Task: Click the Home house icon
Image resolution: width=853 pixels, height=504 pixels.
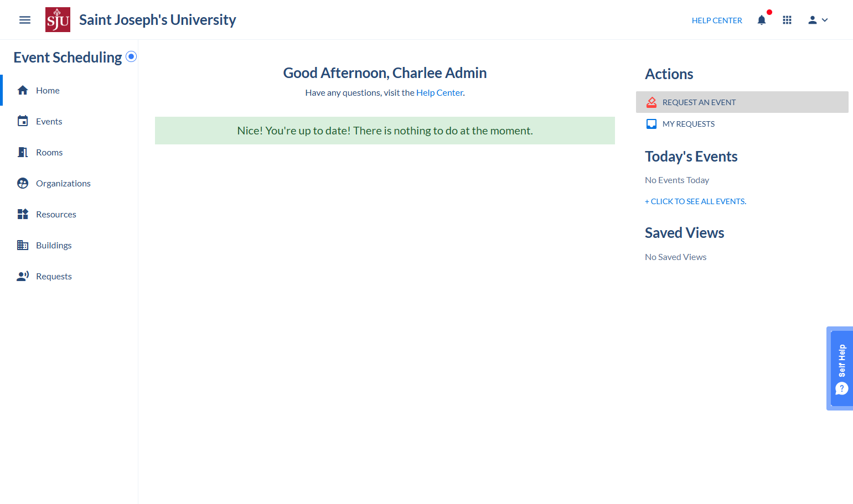Action: point(23,90)
